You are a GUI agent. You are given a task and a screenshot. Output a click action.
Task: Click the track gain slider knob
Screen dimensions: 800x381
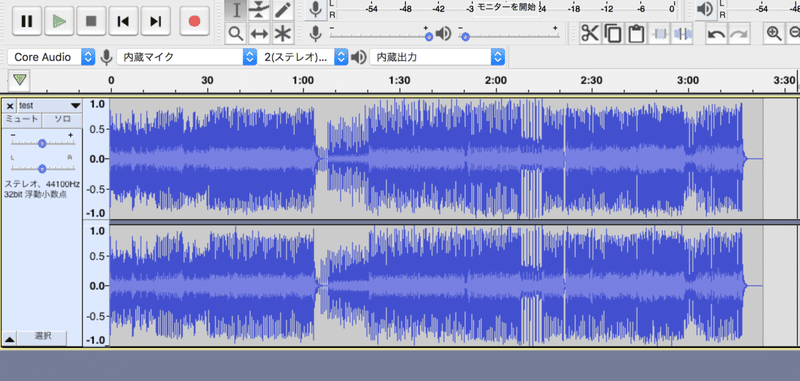(x=42, y=143)
